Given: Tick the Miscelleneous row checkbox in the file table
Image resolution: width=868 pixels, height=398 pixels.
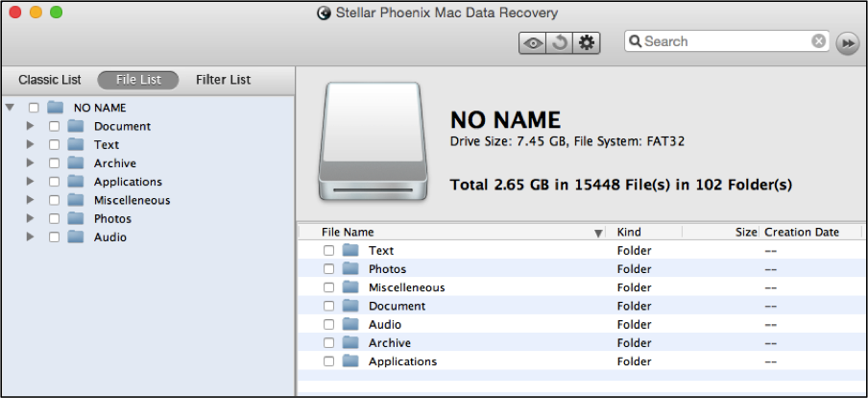Looking at the screenshot, I should coord(328,287).
